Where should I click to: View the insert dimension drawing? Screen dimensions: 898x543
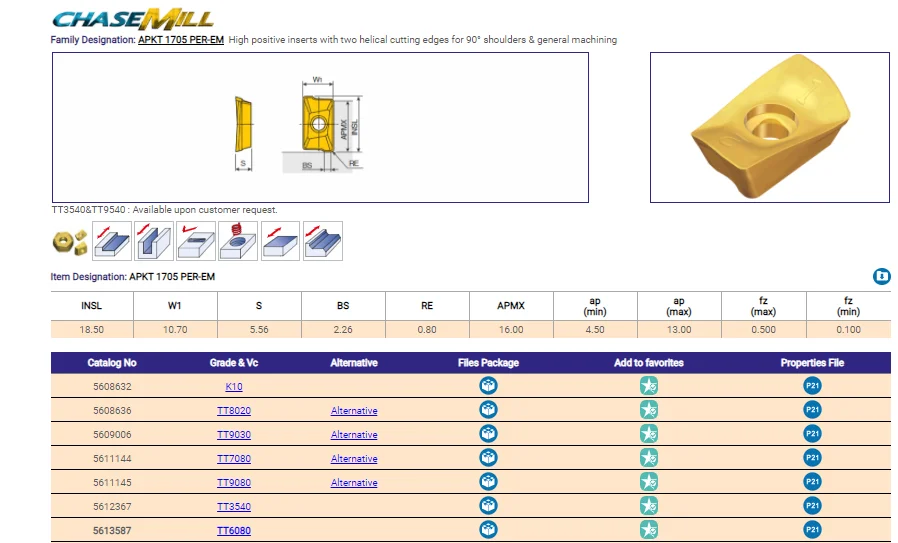[320, 127]
